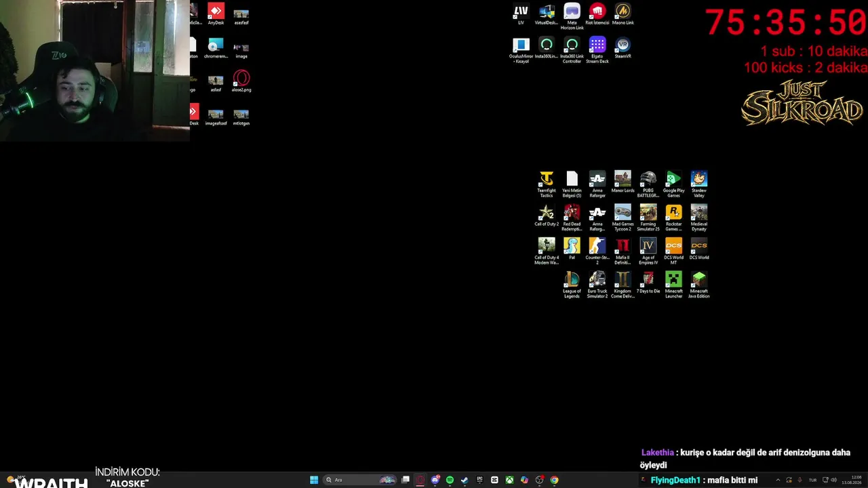Select the Minecraft Launcher shortcut
868x488 pixels.
pyautogui.click(x=673, y=285)
